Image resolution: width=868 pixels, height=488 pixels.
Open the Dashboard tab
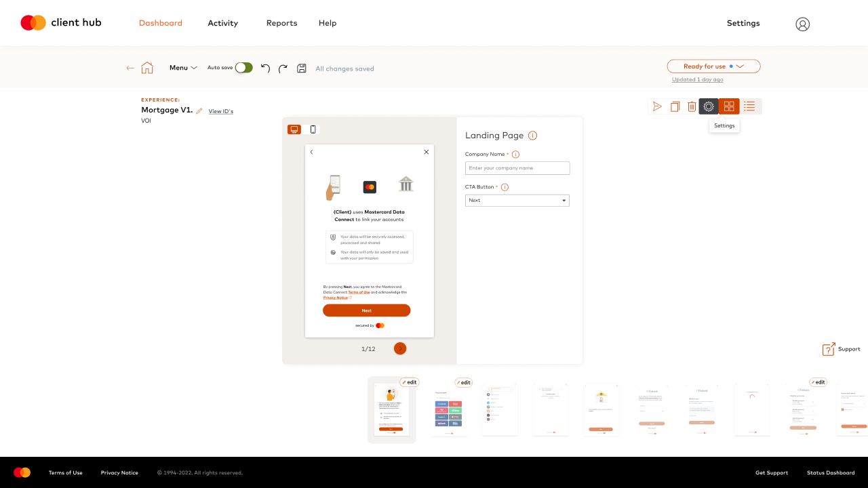click(x=161, y=23)
